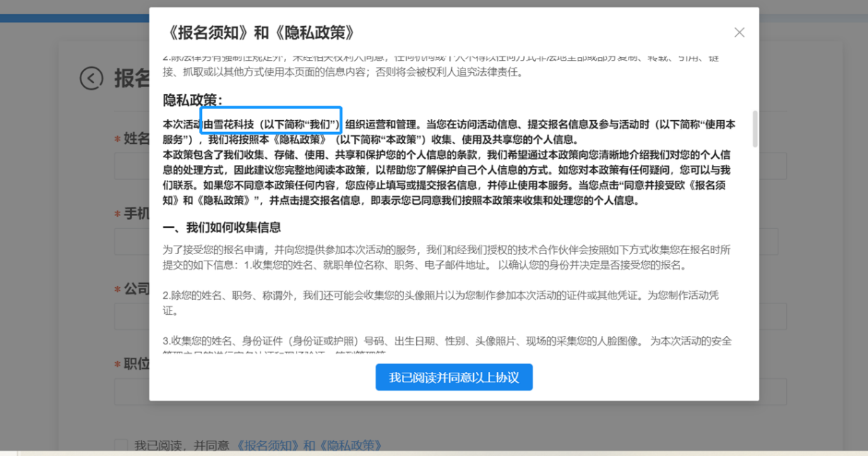Click into the 职位 input field

[773, 392]
